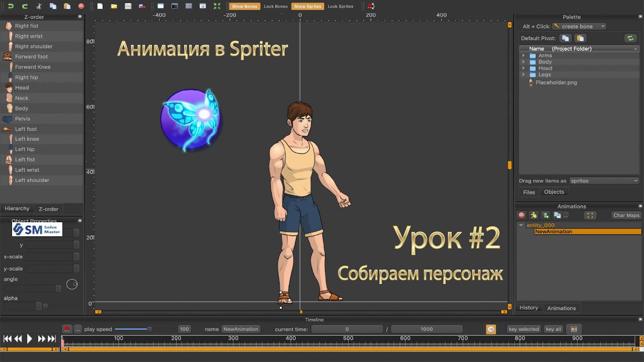Expand the Arms folder
The image size is (644, 362).
[523, 56]
